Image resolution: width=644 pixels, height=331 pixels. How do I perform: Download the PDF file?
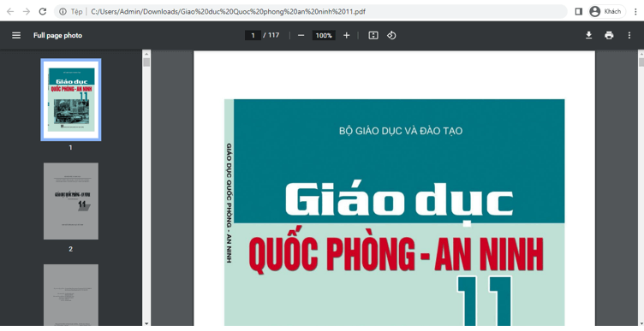[x=588, y=35]
